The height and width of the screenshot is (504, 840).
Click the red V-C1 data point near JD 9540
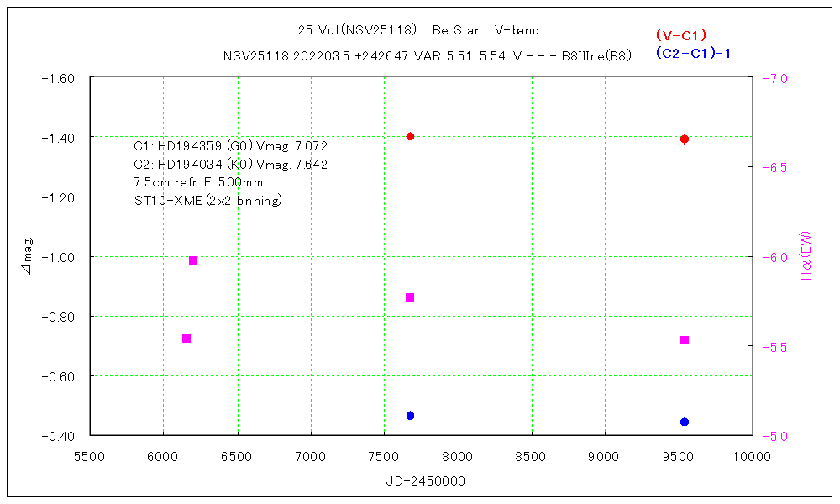685,139
